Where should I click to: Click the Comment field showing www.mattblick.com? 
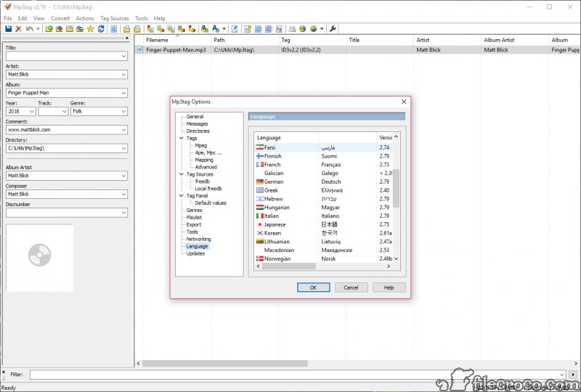pos(67,130)
